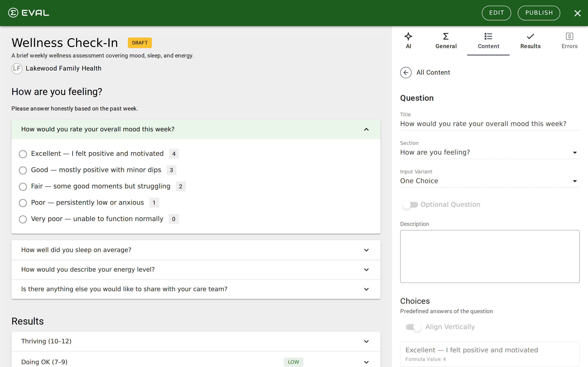Image resolution: width=588 pixels, height=367 pixels.
Task: Open the Errors panel
Action: click(x=570, y=41)
